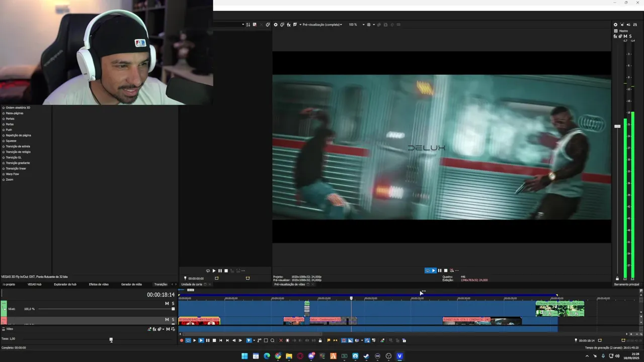This screenshot has width=644, height=362.
Task: Select the Pré-visualização de vídeo tab
Action: [x=289, y=284]
